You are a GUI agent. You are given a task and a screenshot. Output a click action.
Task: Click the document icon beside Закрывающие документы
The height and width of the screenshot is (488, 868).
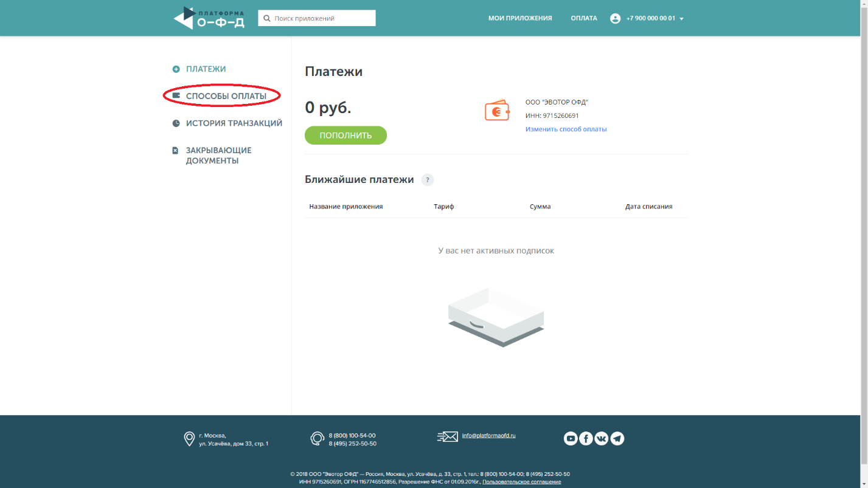point(176,150)
